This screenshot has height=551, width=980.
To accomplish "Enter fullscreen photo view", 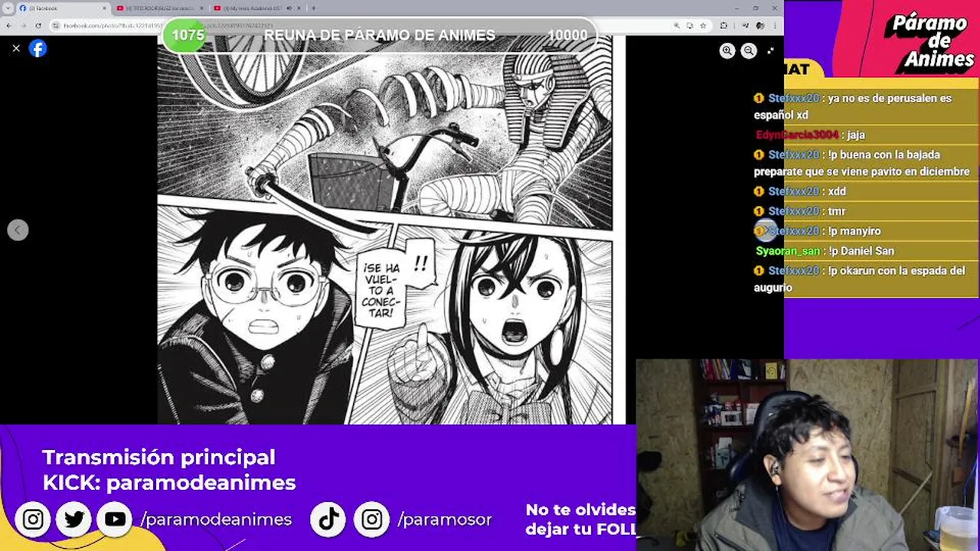I will (770, 51).
